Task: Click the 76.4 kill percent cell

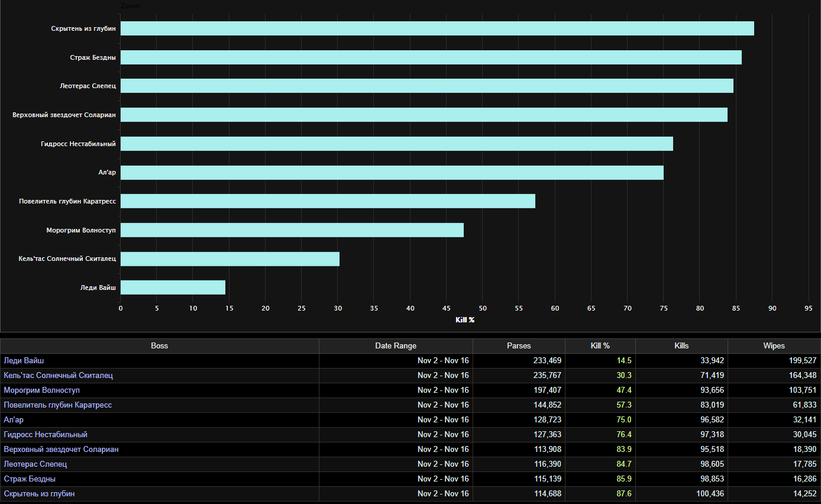Action: tap(600, 434)
